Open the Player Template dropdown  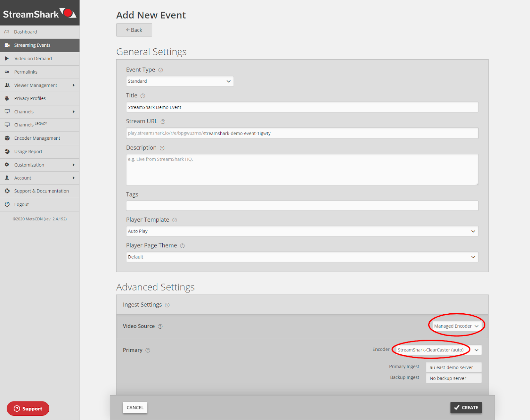(x=302, y=231)
